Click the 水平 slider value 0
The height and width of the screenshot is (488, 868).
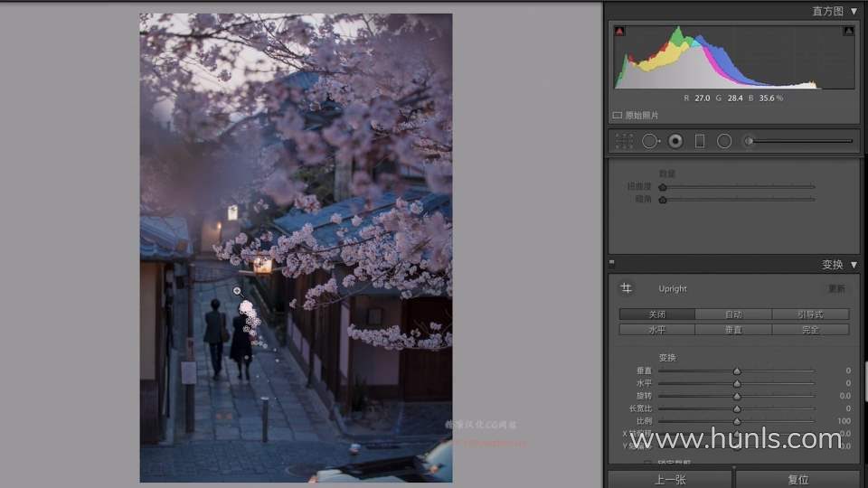click(848, 383)
